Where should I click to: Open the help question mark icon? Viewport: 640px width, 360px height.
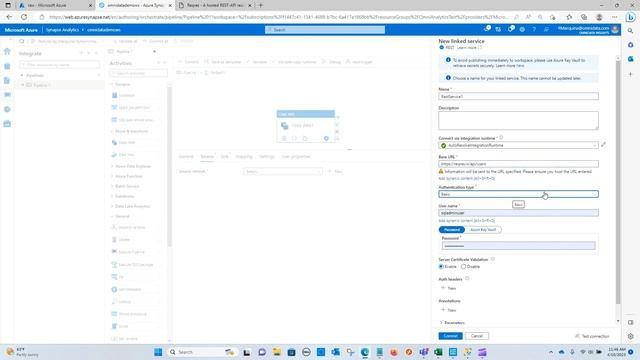pos(534,29)
